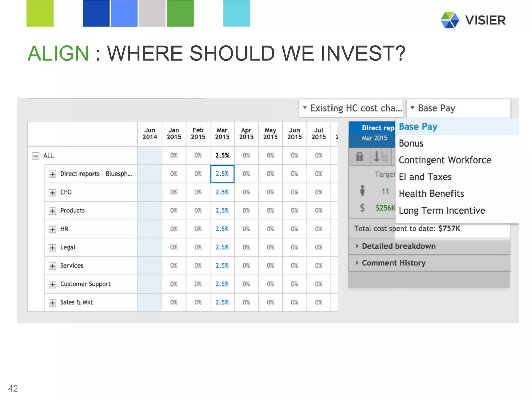The width and height of the screenshot is (532, 399).
Task: Click the Apr 2015 column header
Action: click(x=246, y=134)
